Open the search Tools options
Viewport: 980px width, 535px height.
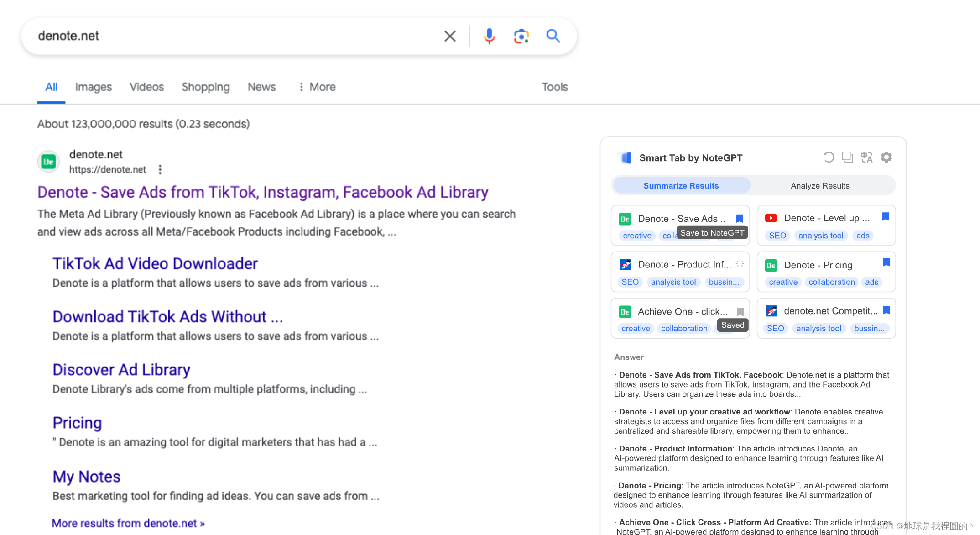point(554,87)
